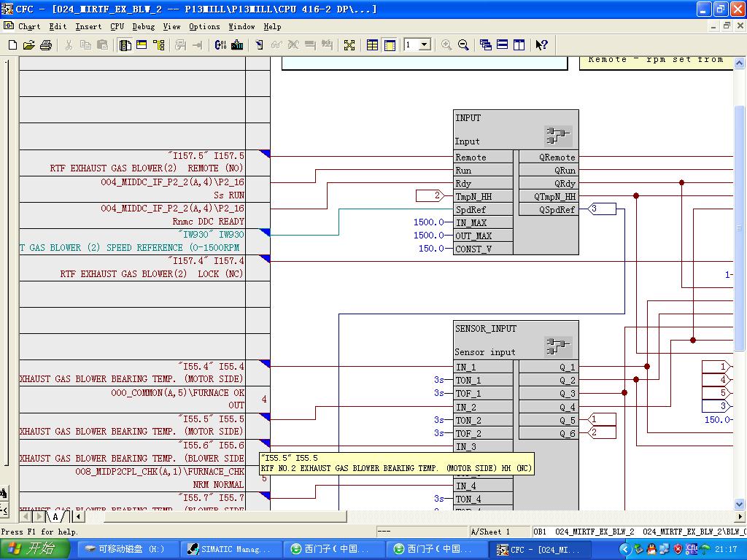Click the Cascade windows icon

pos(486,45)
